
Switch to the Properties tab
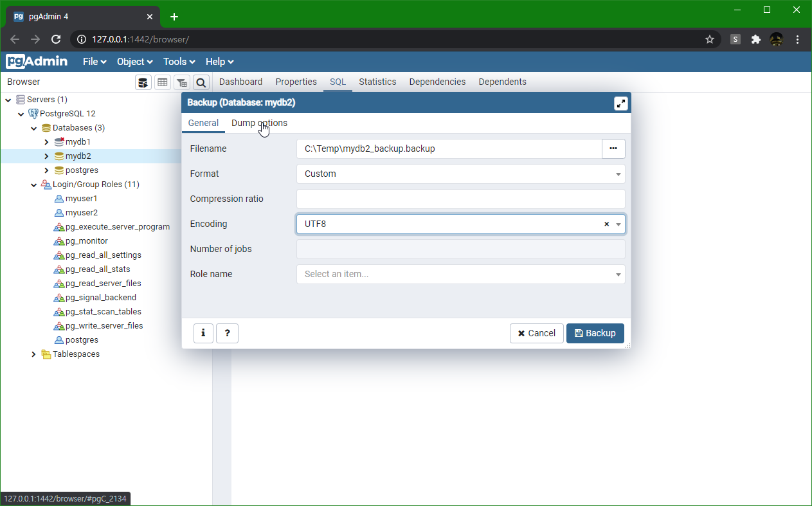coord(296,82)
